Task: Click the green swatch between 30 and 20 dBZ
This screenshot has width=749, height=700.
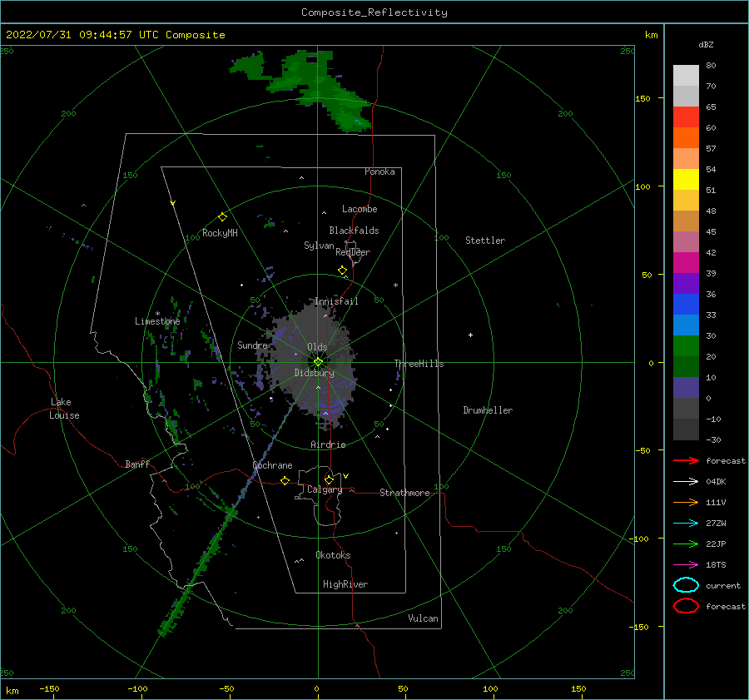Action: coord(686,346)
